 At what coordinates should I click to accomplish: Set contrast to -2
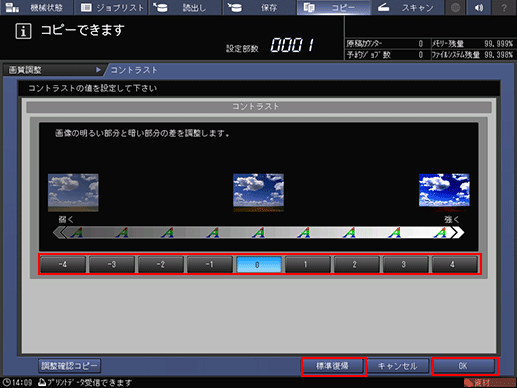[x=161, y=265]
